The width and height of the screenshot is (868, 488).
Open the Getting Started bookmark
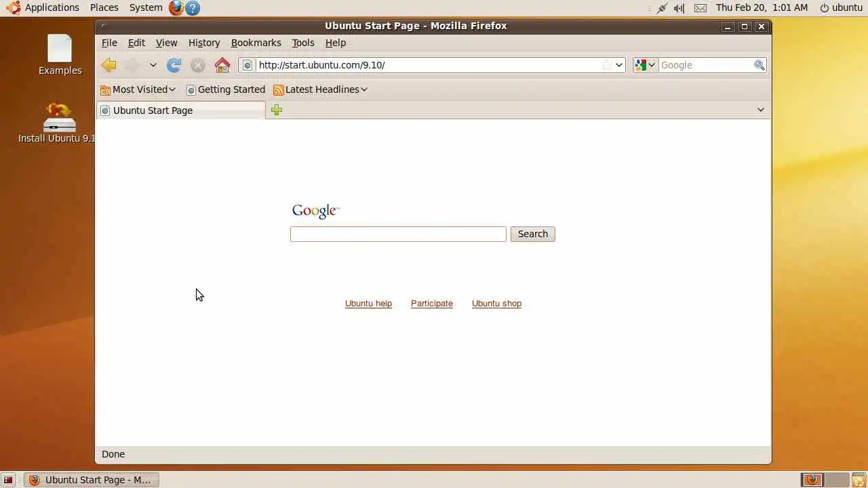tap(226, 89)
